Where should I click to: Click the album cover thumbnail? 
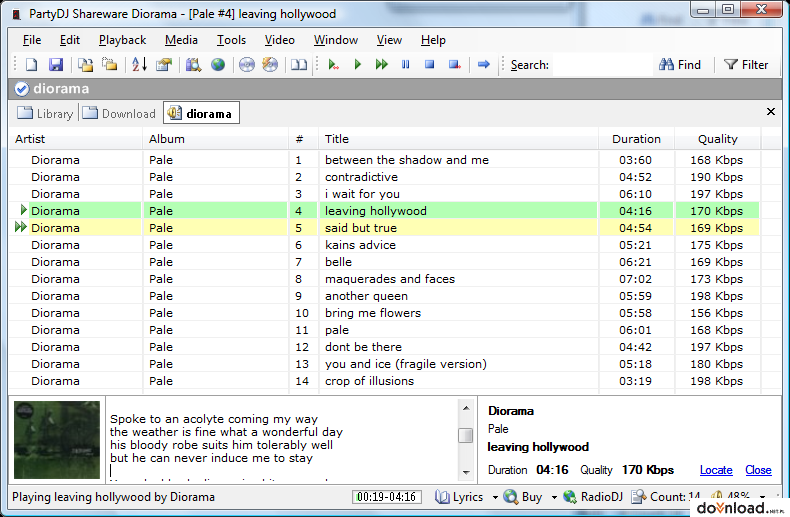[57, 440]
